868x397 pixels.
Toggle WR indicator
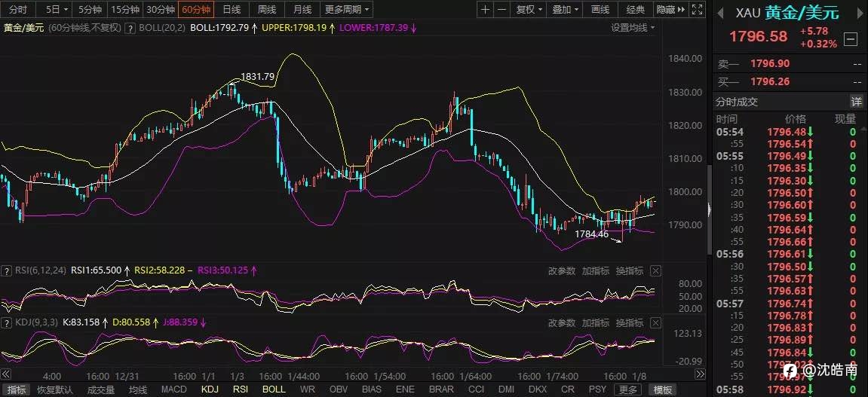click(307, 389)
